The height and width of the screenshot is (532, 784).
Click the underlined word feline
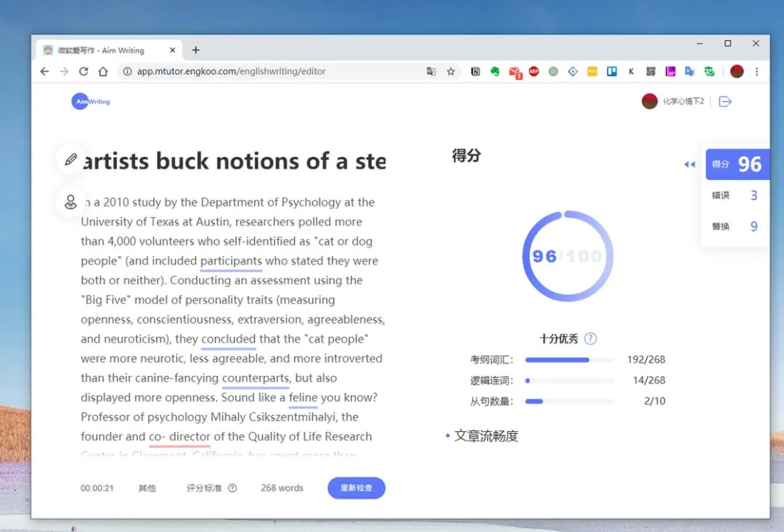303,398
